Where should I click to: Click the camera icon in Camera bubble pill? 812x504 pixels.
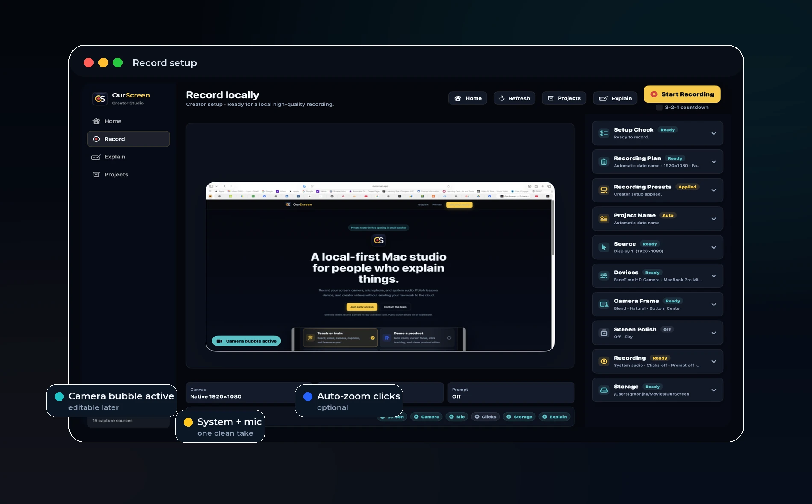pos(219,341)
